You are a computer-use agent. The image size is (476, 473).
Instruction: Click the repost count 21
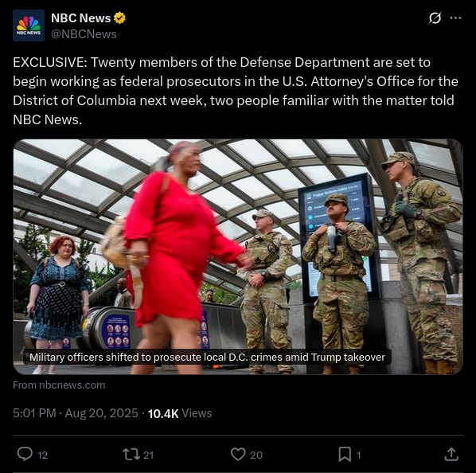tap(148, 455)
